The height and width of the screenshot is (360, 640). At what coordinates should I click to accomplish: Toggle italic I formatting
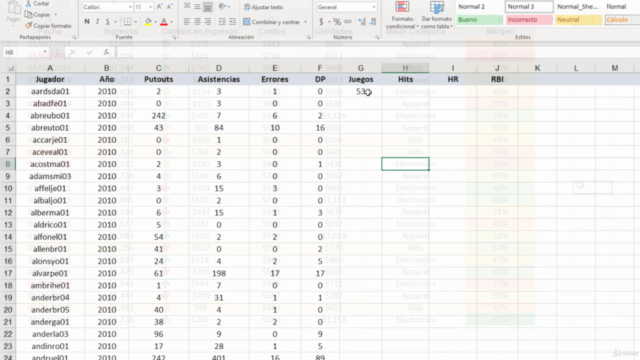(x=97, y=22)
